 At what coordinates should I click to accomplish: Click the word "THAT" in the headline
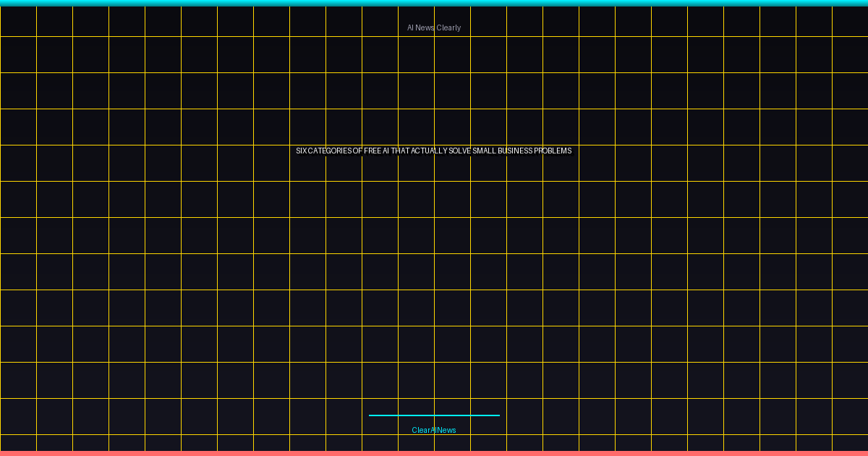coord(400,151)
